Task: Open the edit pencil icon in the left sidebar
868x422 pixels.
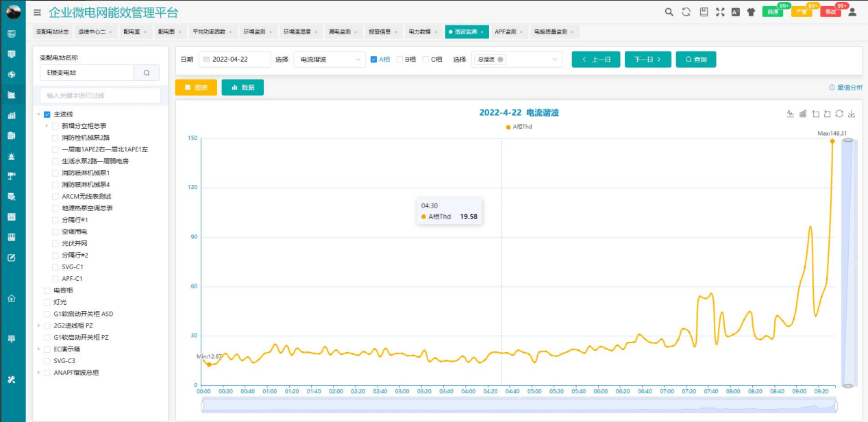Action: pyautogui.click(x=12, y=258)
